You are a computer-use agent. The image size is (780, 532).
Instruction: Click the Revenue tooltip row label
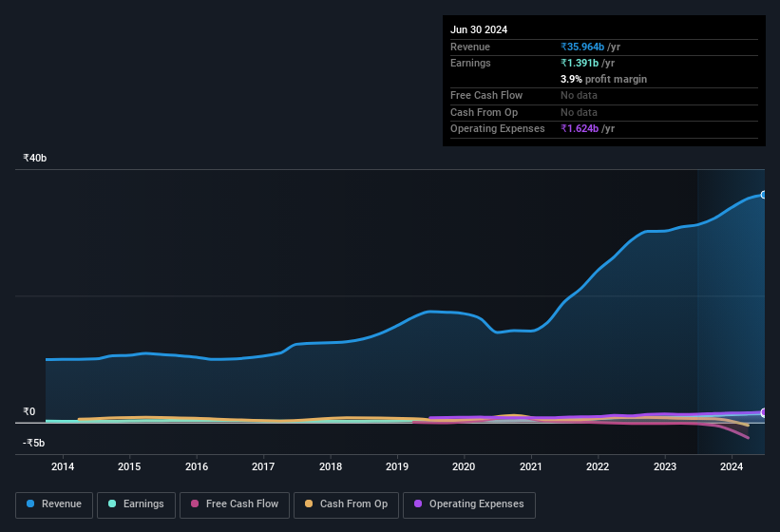pyautogui.click(x=470, y=47)
